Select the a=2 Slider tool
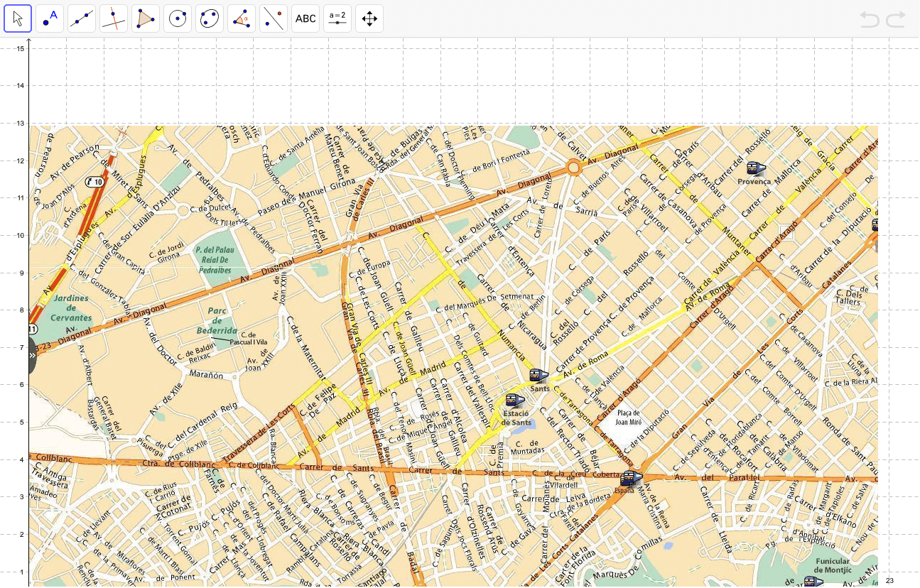Screen dimensions: 920x588 (x=337, y=18)
